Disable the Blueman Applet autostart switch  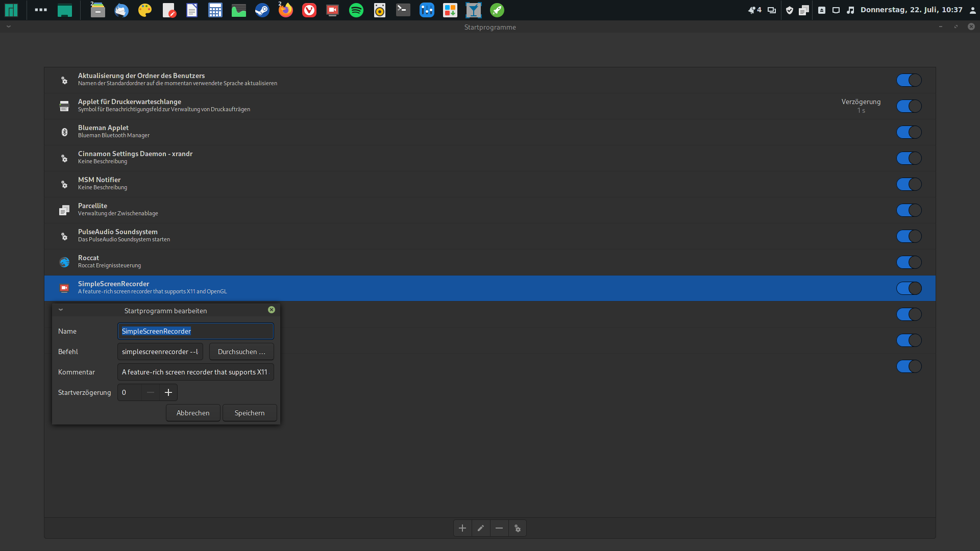pos(909,132)
